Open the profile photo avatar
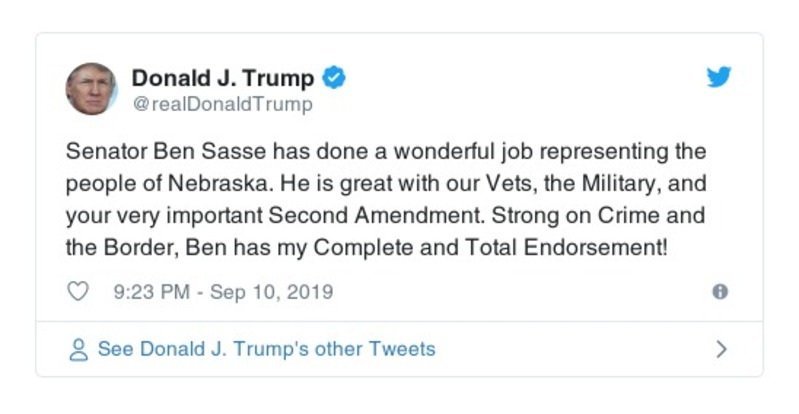This screenshot has height=414, width=799. [91, 88]
